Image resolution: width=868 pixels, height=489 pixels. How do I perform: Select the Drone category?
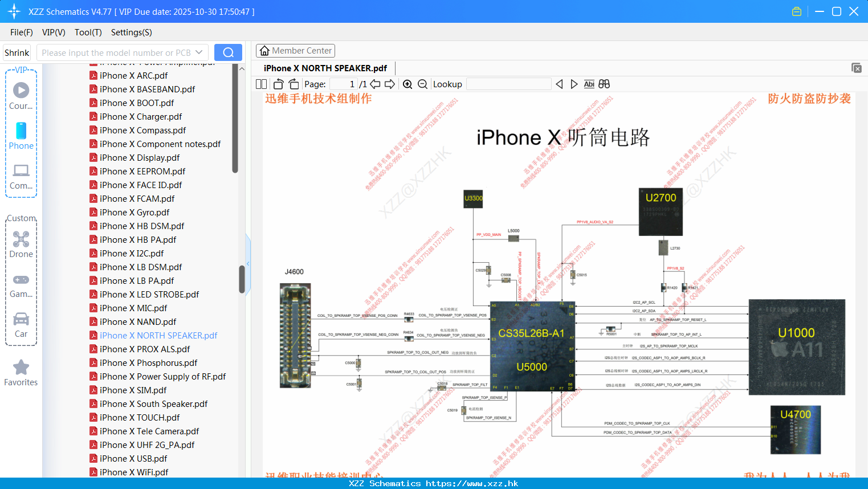[x=21, y=244]
